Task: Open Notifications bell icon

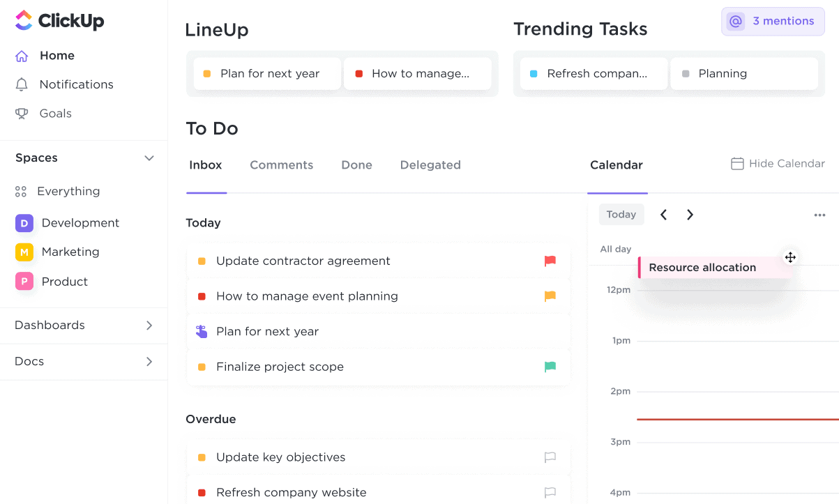Action: (22, 84)
